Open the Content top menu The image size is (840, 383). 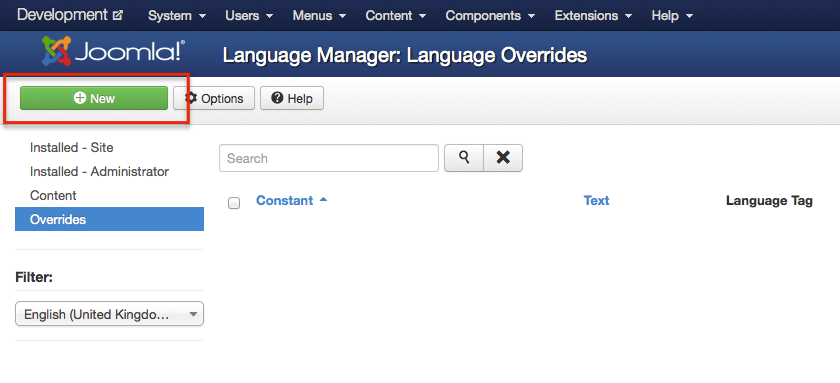[396, 16]
